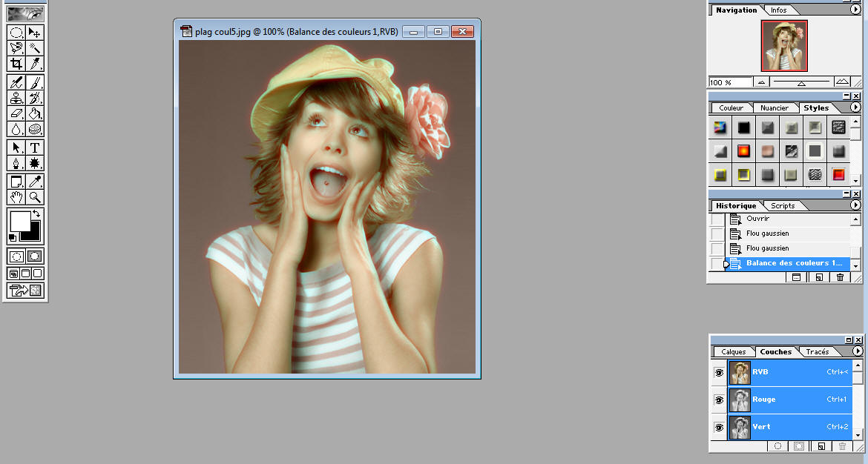Viewport: 868px width, 464px height.
Task: Create new document from current history state
Action: 819,278
